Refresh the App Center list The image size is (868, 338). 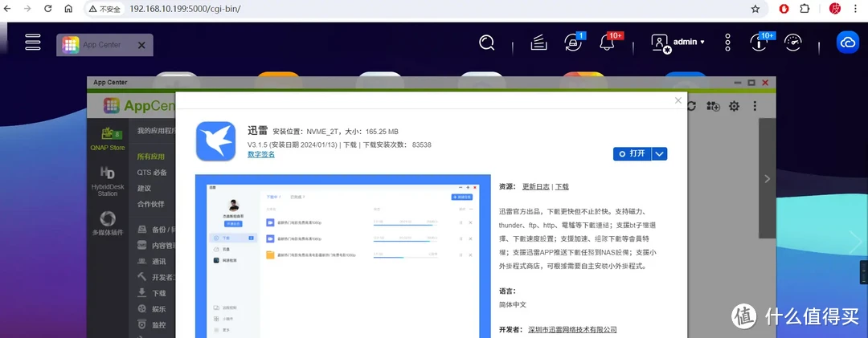click(691, 106)
